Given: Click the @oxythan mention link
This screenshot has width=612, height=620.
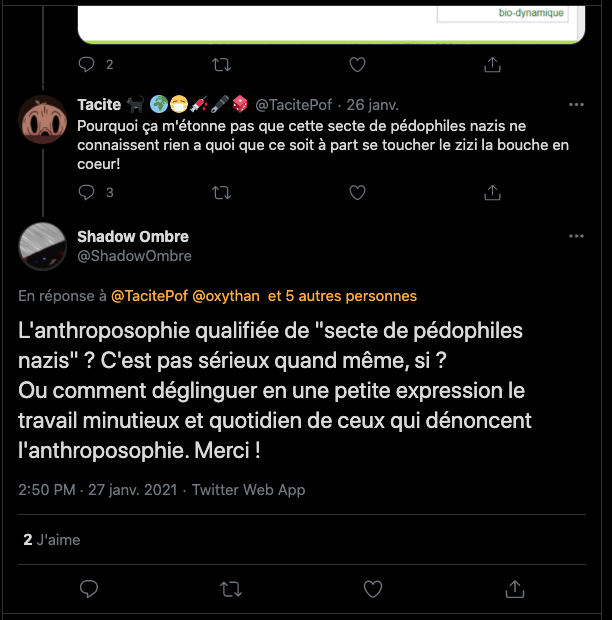Looking at the screenshot, I should (x=226, y=296).
